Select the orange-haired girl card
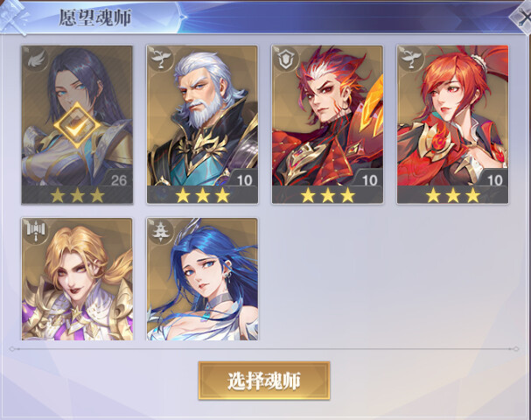 pyautogui.click(x=453, y=124)
